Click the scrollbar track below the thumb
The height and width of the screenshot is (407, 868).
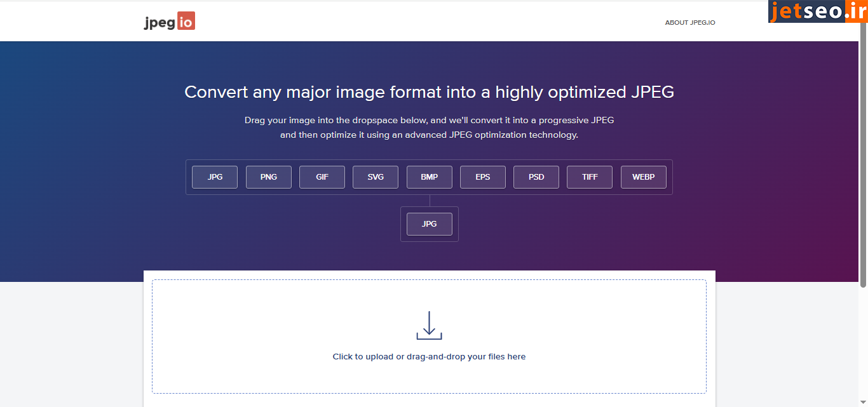[864, 349]
